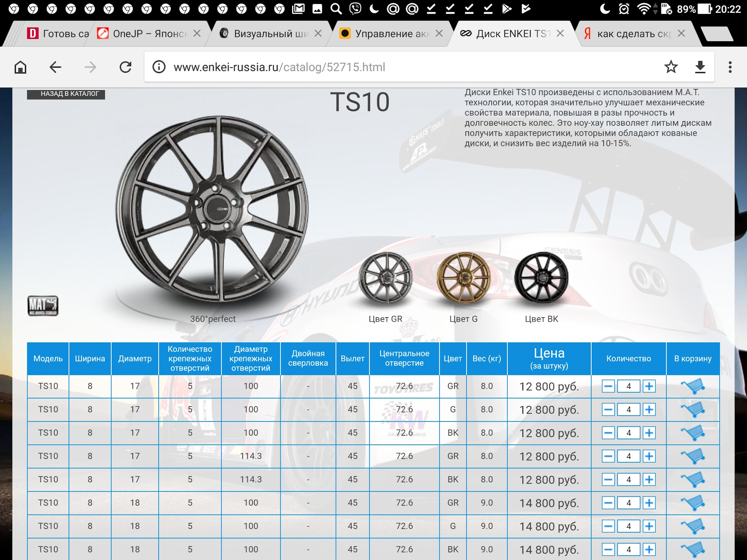Click quantity field in BK 114.3 row
This screenshot has width=747, height=560.
point(629,479)
